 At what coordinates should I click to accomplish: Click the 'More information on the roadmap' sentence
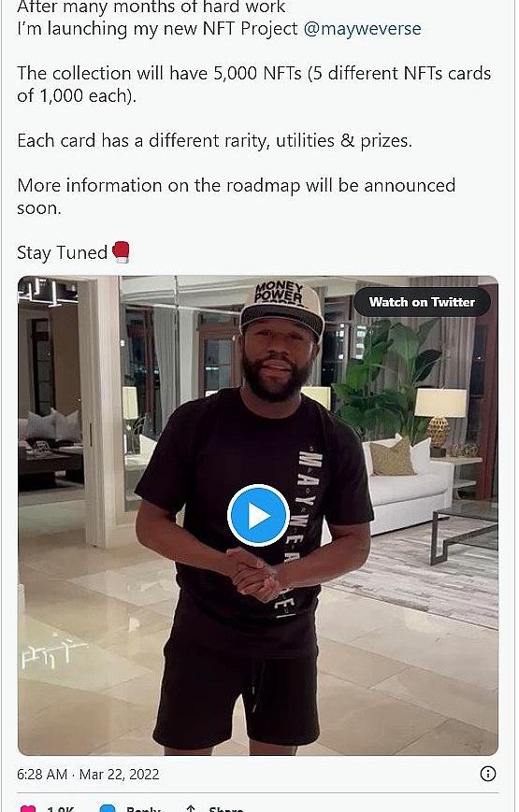point(237,197)
